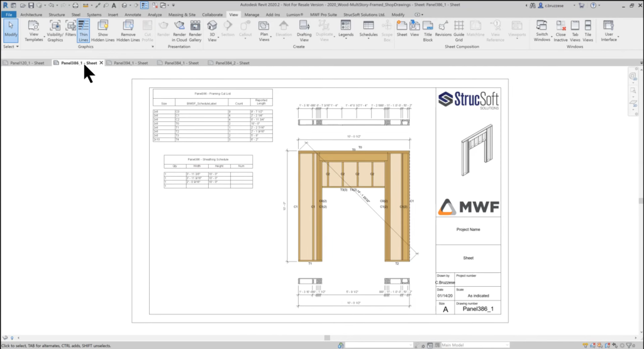The width and height of the screenshot is (644, 349).
Task: Open the Help question mark icon
Action: point(593,5)
